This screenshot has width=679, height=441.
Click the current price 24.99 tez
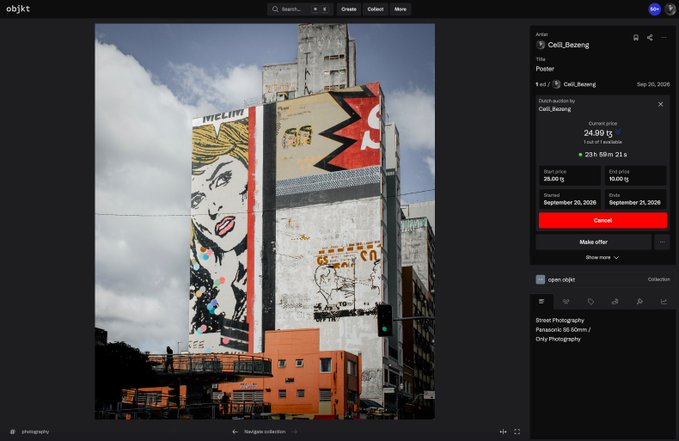598,133
